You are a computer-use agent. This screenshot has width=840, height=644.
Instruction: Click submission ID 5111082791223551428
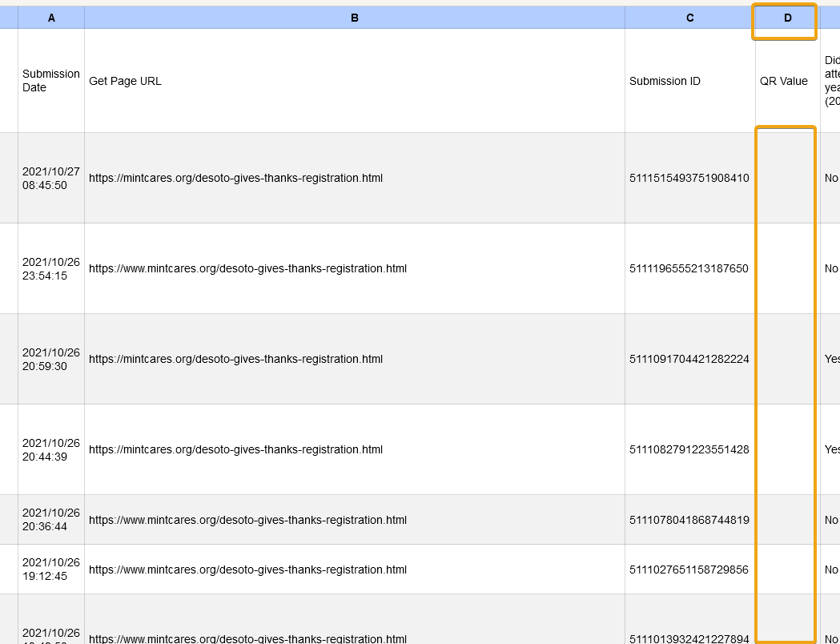pos(689,449)
